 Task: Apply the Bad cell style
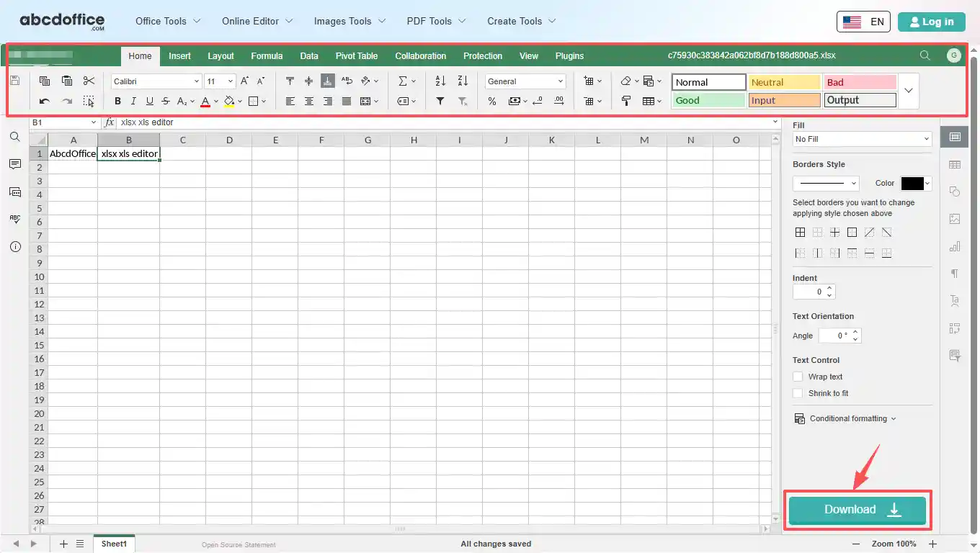click(860, 82)
